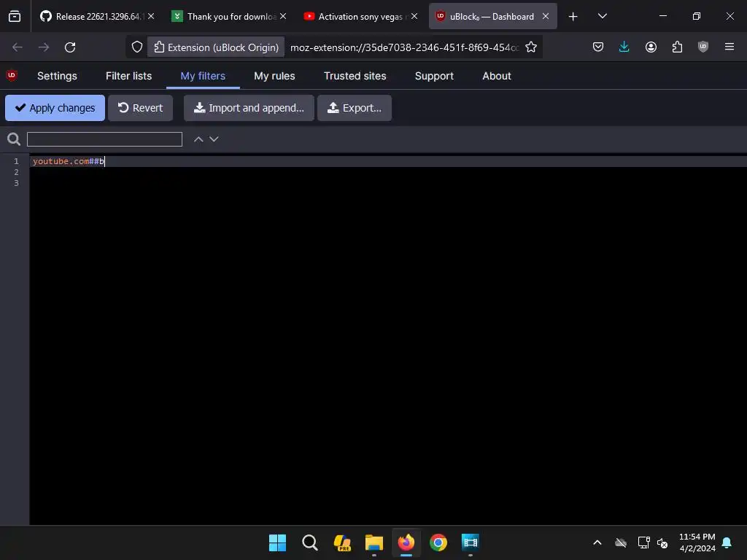Image resolution: width=747 pixels, height=560 pixels.
Task: Open the Firefox application hamburger menu
Action: 729,47
